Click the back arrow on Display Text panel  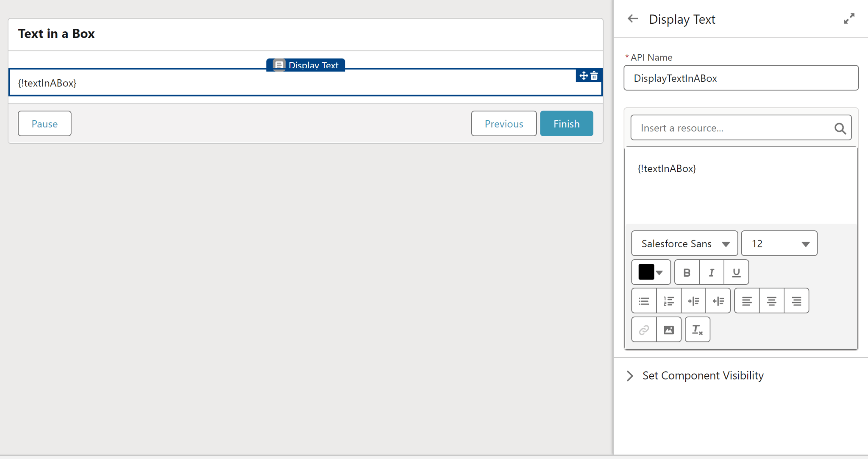(632, 19)
